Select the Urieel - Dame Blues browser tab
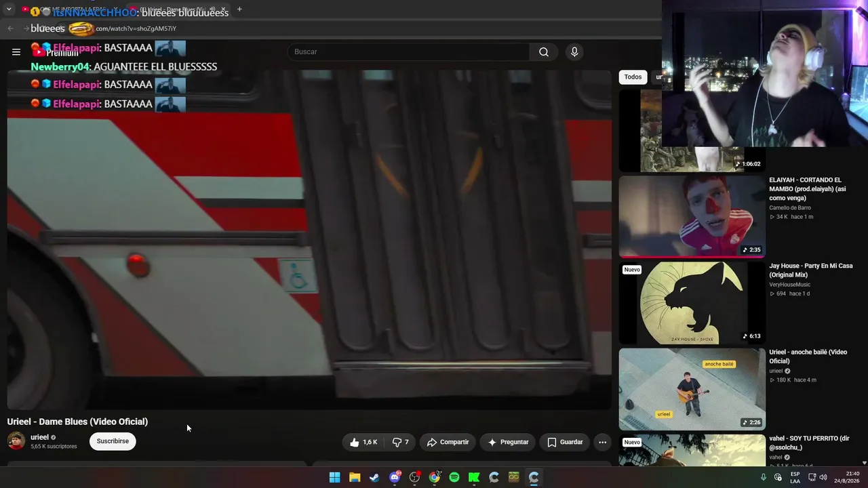Viewport: 868px width, 488px height. click(x=178, y=9)
